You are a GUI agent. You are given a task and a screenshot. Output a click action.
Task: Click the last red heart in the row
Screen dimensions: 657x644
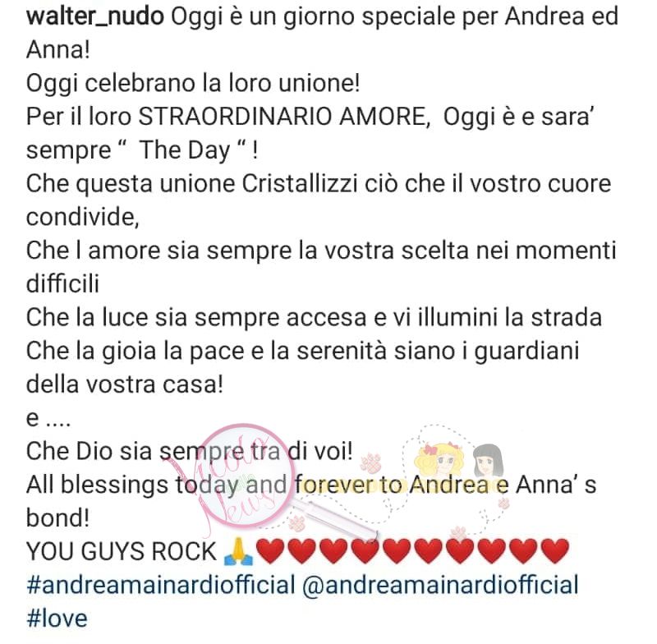pos(555,551)
